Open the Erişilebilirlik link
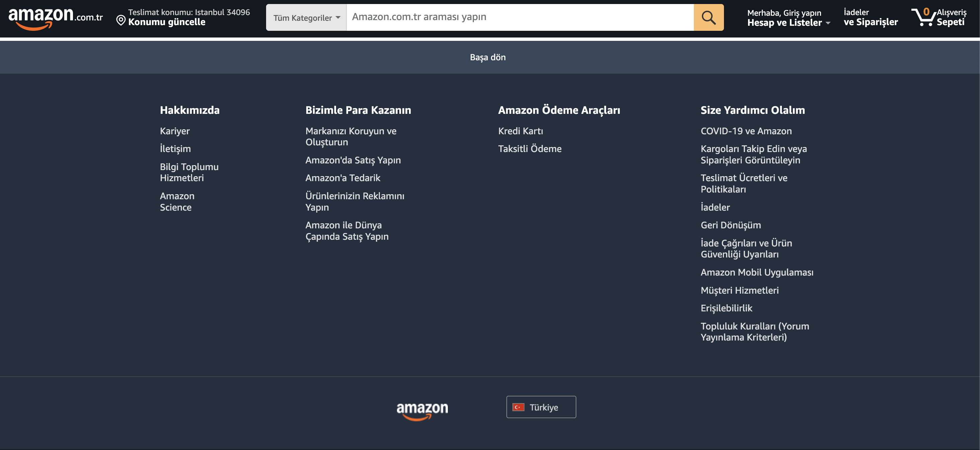This screenshot has height=450, width=980. [726, 308]
